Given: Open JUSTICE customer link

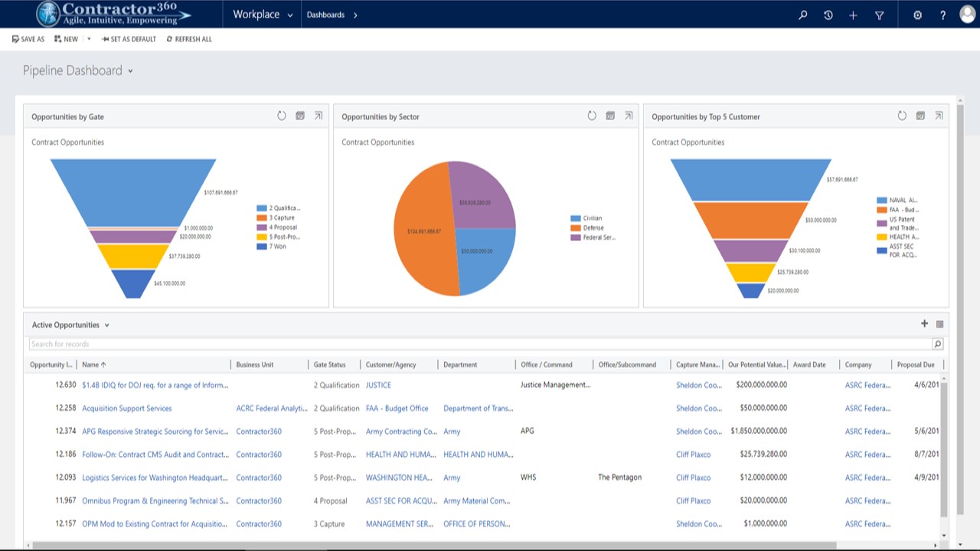Looking at the screenshot, I should click(x=378, y=386).
